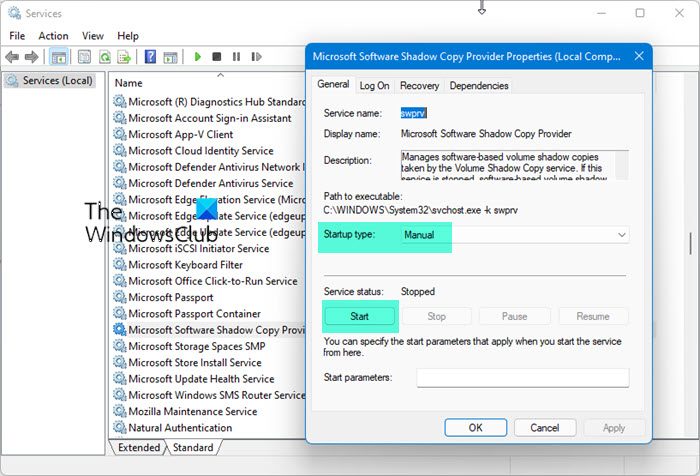
Task: Click gear icon beside Microsoft Storage Spaces SMP
Action: pos(120,346)
